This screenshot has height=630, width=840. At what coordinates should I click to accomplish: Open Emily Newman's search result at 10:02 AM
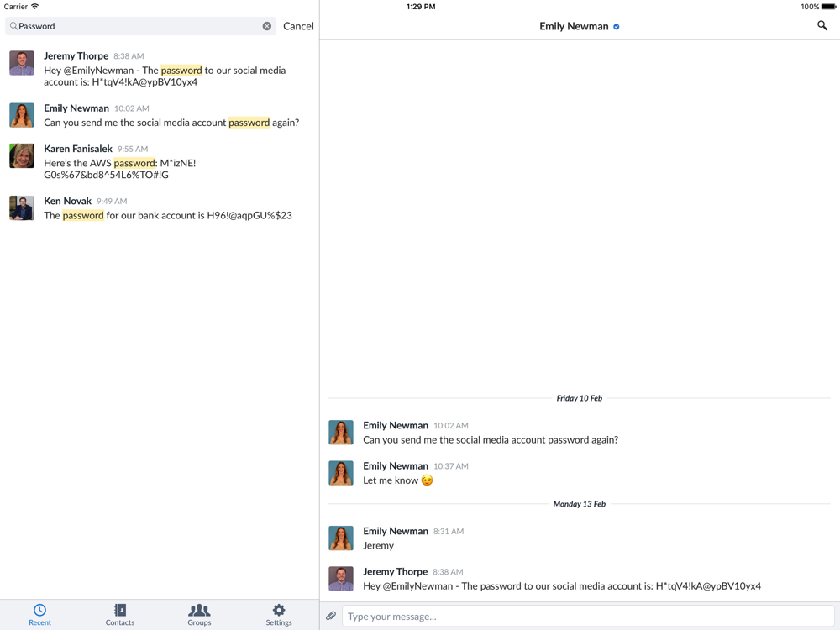tap(160, 116)
